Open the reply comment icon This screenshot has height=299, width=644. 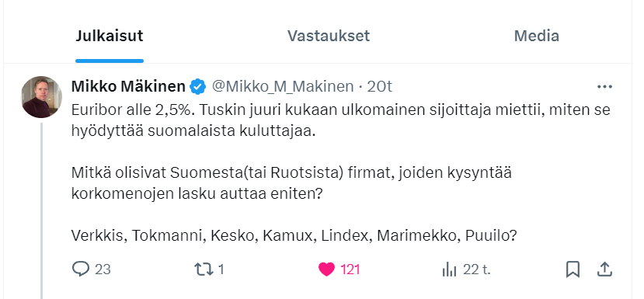[81, 269]
